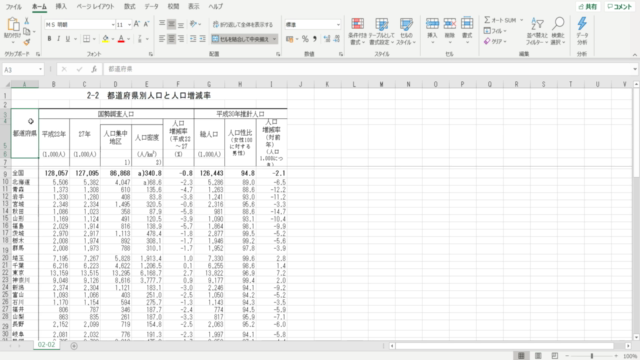Toggle Bold formatting

[49, 39]
